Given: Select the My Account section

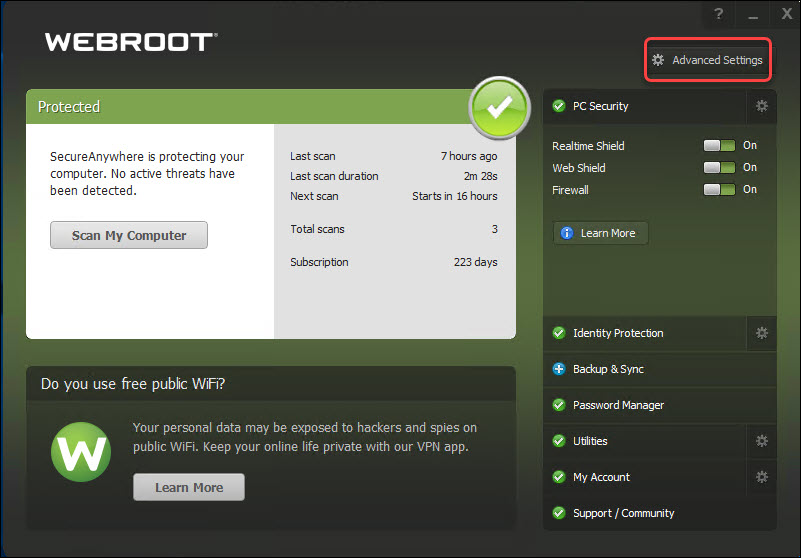Looking at the screenshot, I should [601, 477].
